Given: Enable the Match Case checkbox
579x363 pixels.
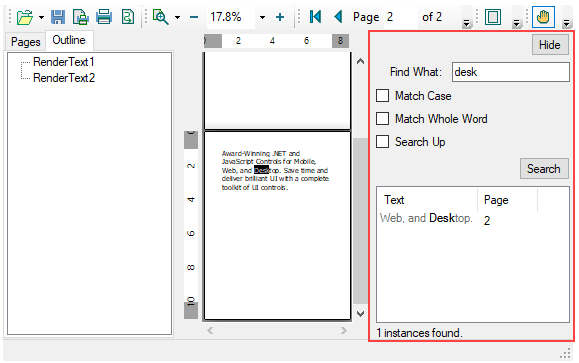Looking at the screenshot, I should (383, 96).
